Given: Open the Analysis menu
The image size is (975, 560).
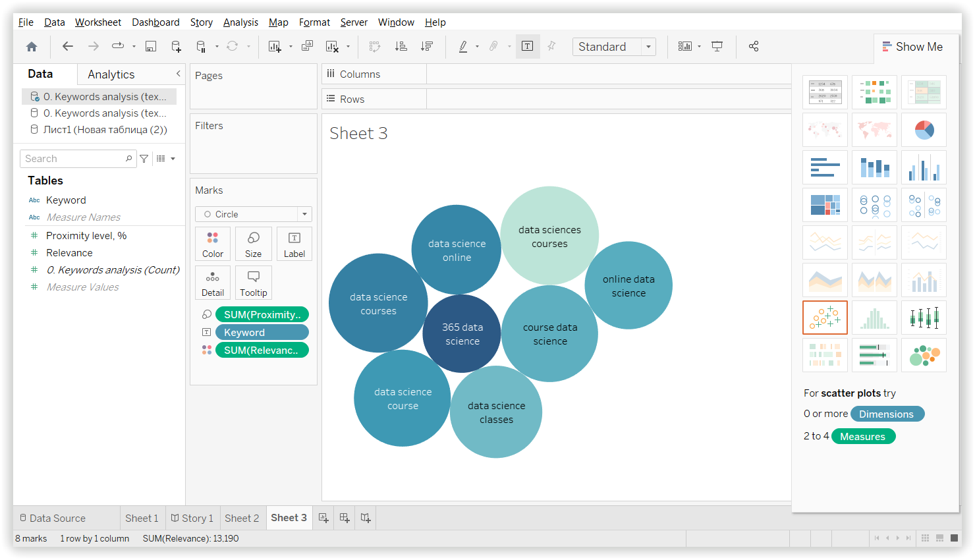Looking at the screenshot, I should [240, 22].
